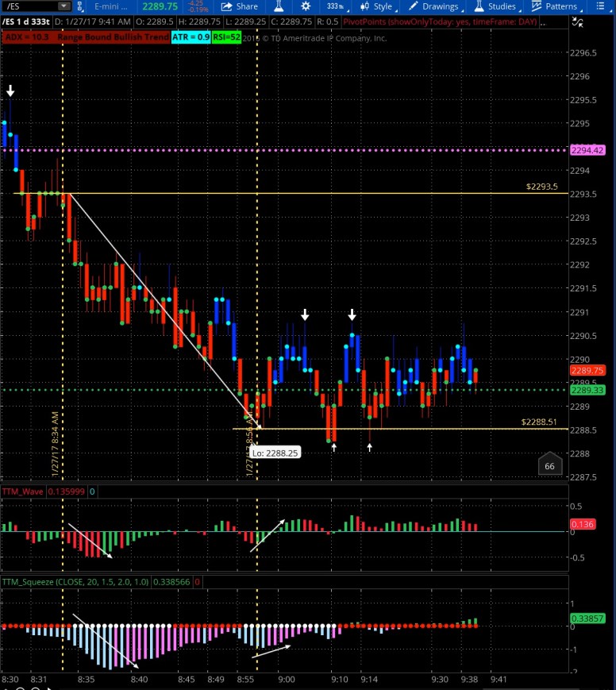Image resolution: width=616 pixels, height=690 pixels.
Task: Select the $2293.5 price level label
Action: (541, 187)
